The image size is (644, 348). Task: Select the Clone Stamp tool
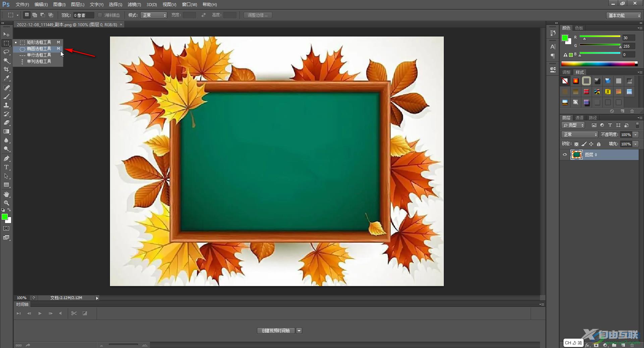pyautogui.click(x=6, y=105)
